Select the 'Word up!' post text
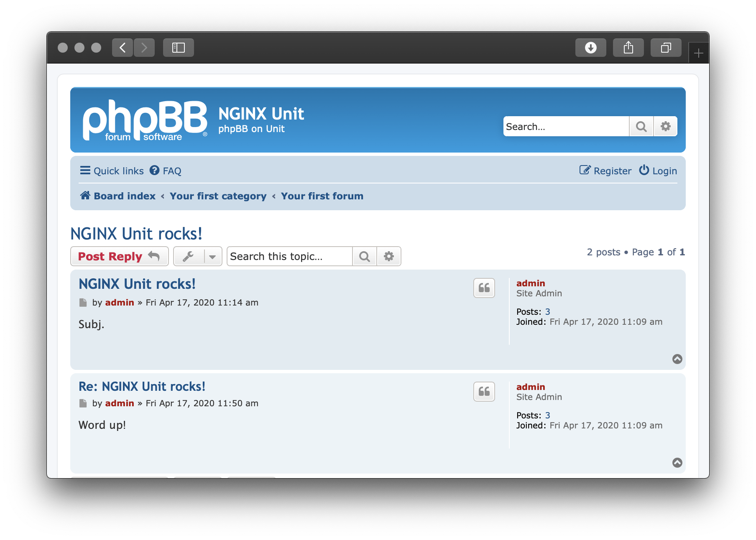 (x=102, y=425)
